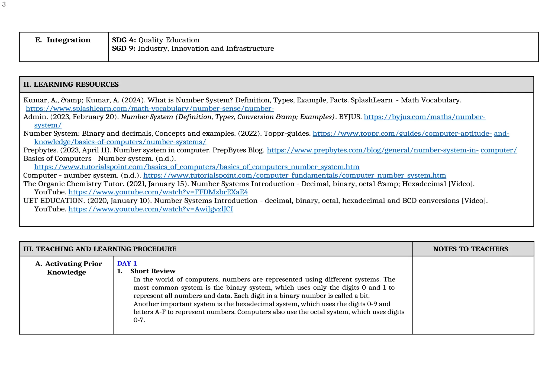The height and width of the screenshot is (392, 555).
Task: Open the splashlearn.com math-vocabulary link
Action: point(150,109)
